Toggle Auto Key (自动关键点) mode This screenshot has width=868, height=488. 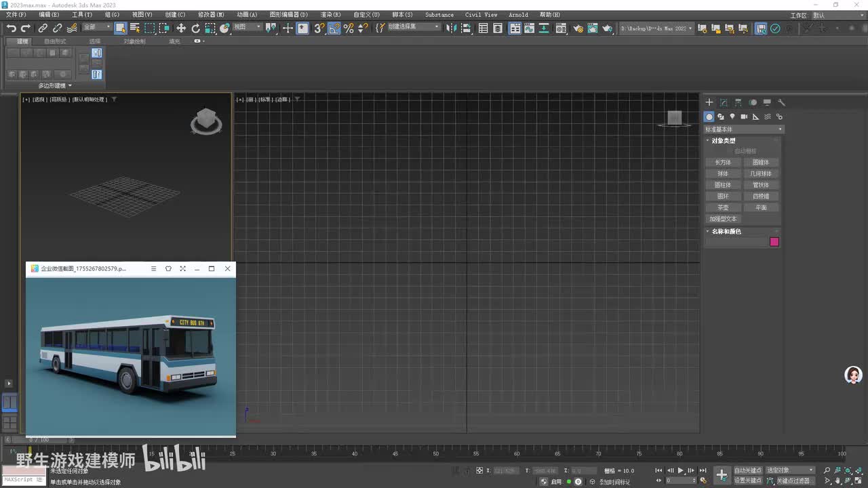click(747, 470)
